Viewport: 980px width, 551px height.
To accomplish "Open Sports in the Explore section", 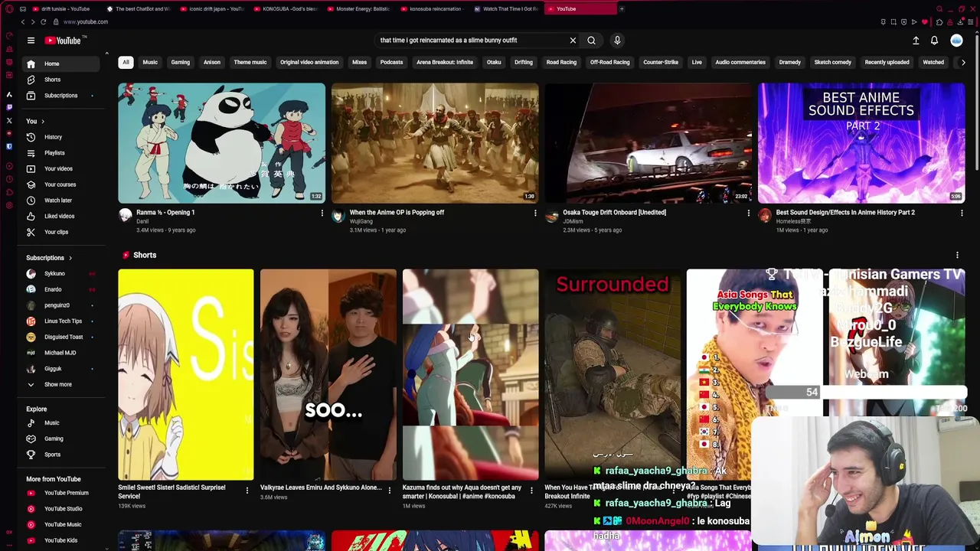I will pyautogui.click(x=60, y=455).
